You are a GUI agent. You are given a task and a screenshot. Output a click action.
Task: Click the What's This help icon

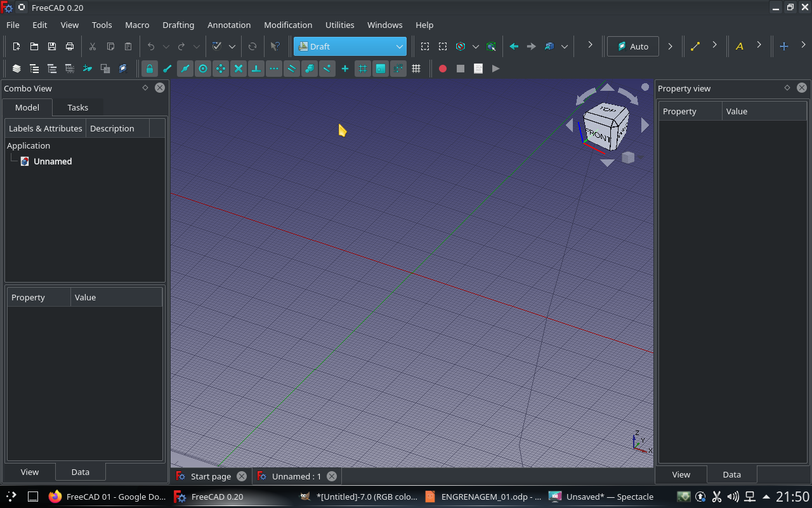[276, 46]
